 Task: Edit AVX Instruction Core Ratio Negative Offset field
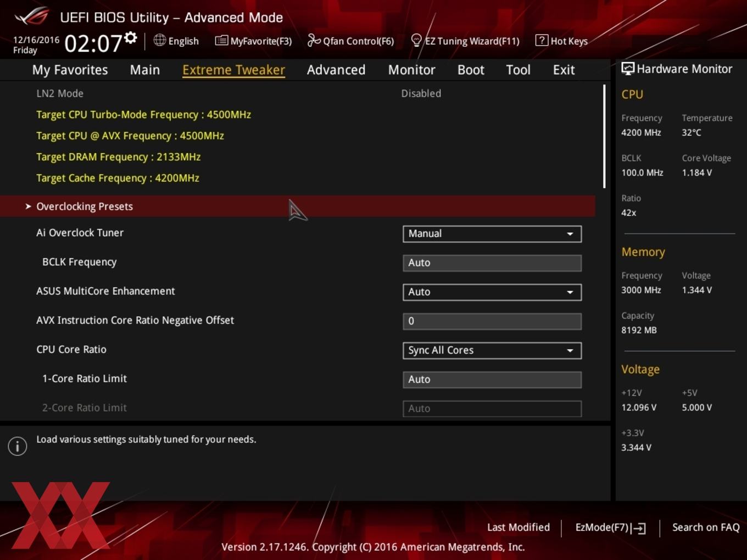(492, 321)
